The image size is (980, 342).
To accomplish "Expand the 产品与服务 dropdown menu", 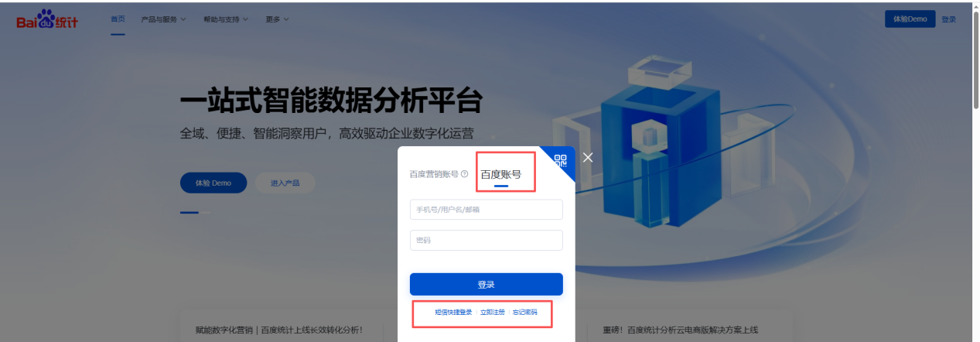I will (163, 19).
